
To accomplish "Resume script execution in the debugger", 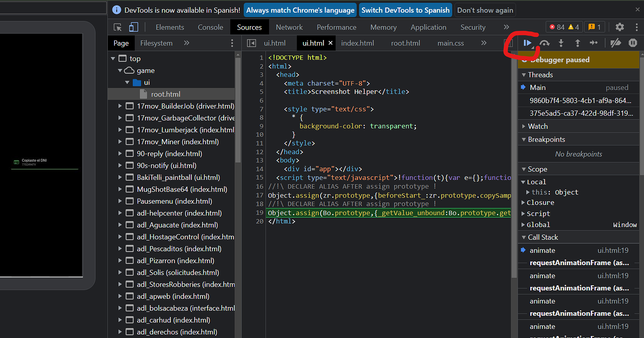I will point(528,42).
